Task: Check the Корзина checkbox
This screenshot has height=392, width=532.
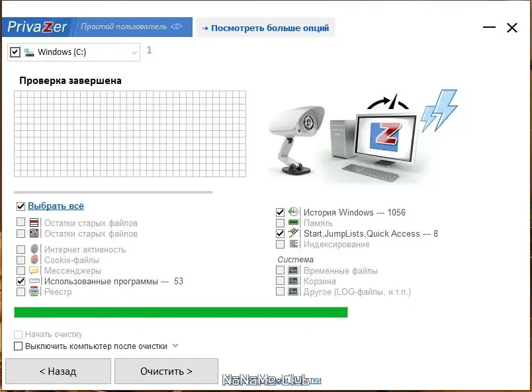Action: click(x=280, y=280)
